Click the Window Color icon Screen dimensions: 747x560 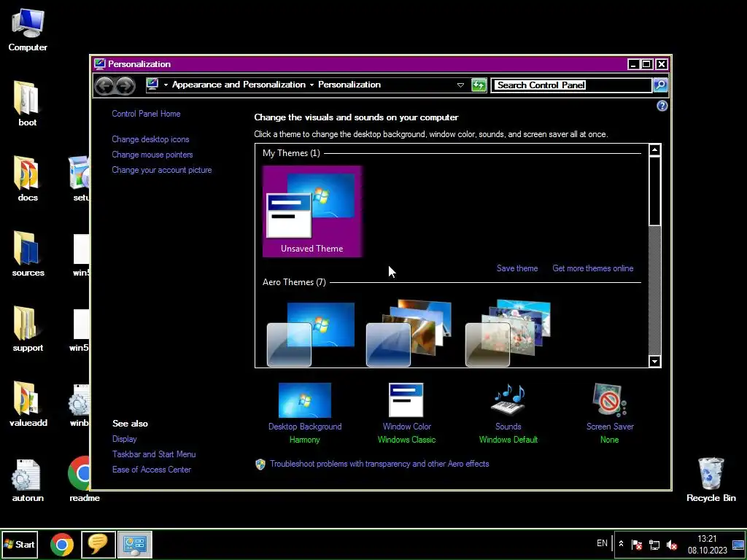pos(406,400)
